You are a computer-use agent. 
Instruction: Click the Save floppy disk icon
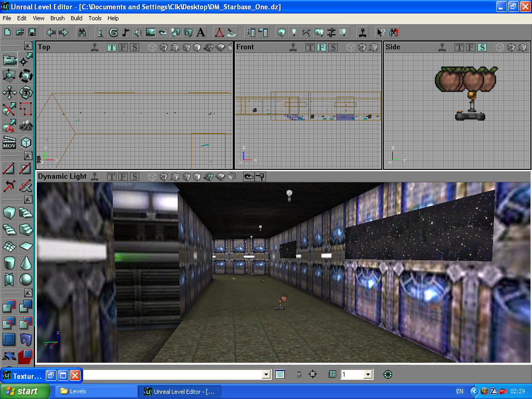32,32
